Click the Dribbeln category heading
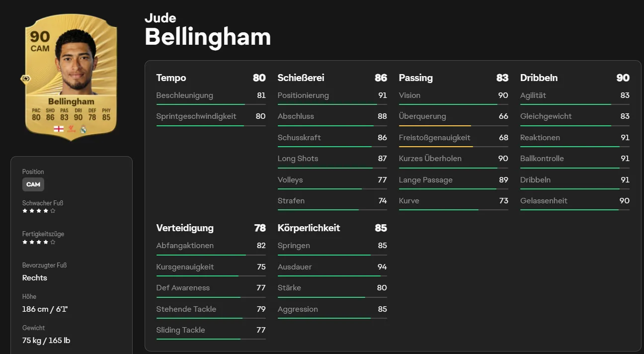 (x=539, y=78)
